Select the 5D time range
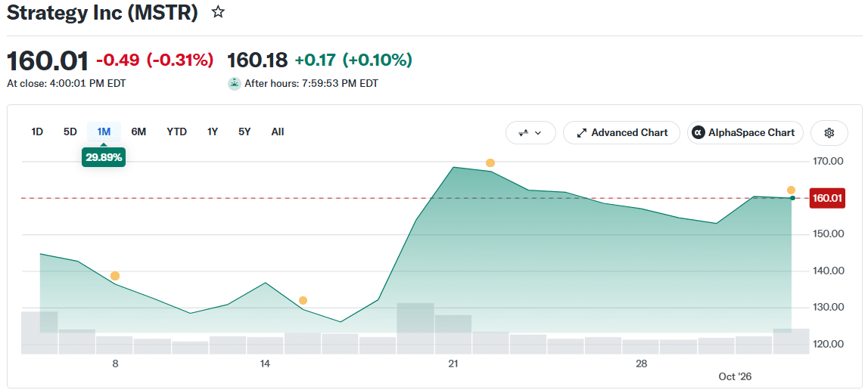 point(70,132)
